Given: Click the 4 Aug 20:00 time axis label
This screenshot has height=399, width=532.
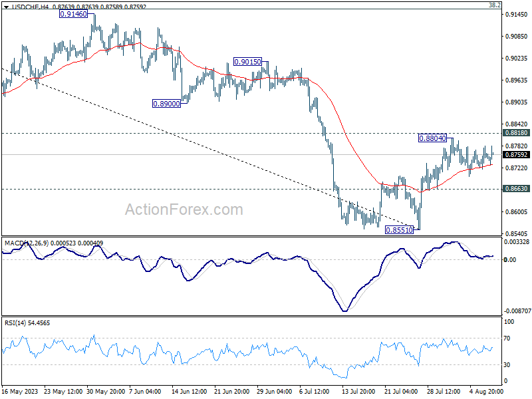Looking at the screenshot, I should coord(486,391).
